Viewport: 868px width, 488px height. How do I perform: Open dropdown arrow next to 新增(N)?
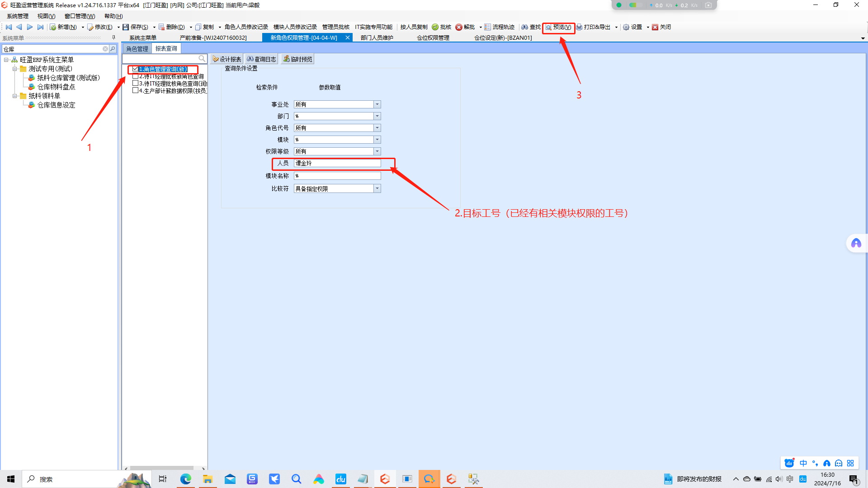click(x=83, y=27)
